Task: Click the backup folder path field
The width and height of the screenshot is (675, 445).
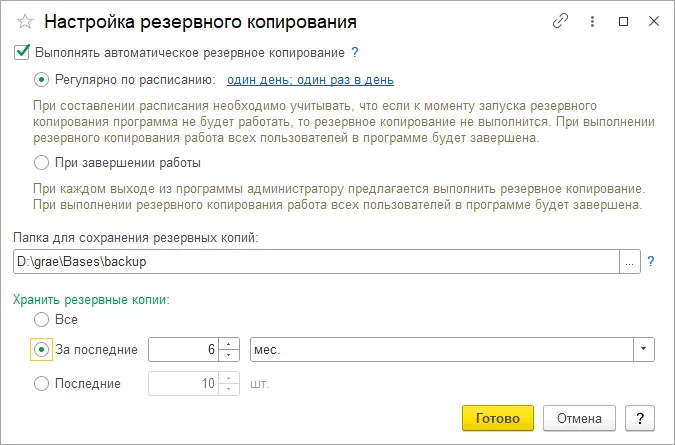Action: [x=316, y=261]
